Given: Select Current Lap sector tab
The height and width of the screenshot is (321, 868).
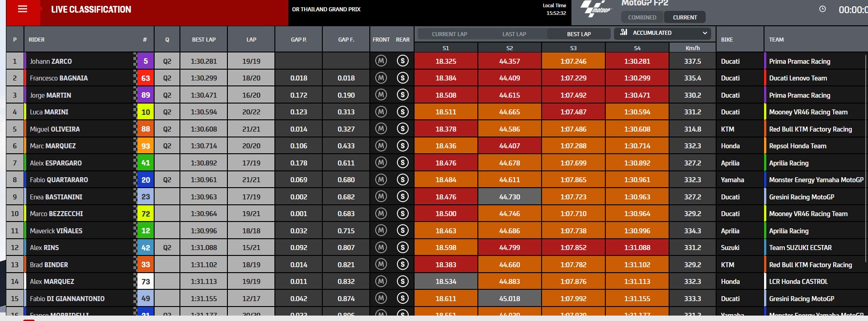Looking at the screenshot, I should click(449, 34).
